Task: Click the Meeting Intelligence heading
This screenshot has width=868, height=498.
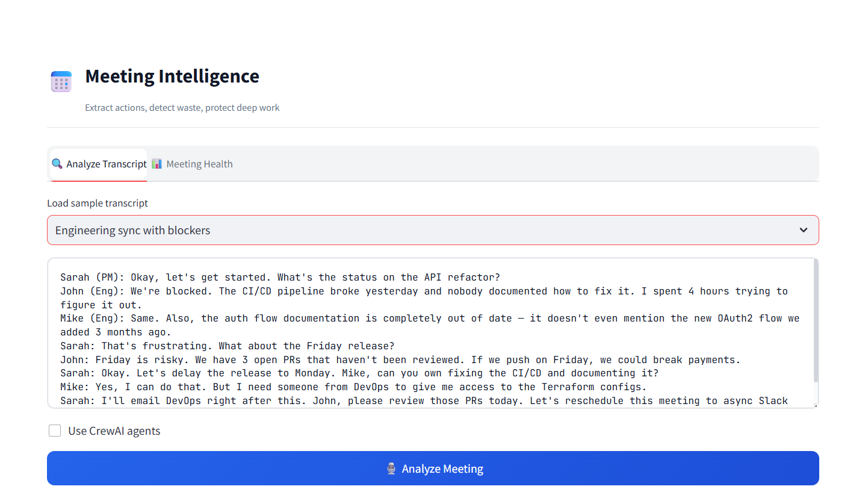Action: pyautogui.click(x=172, y=76)
